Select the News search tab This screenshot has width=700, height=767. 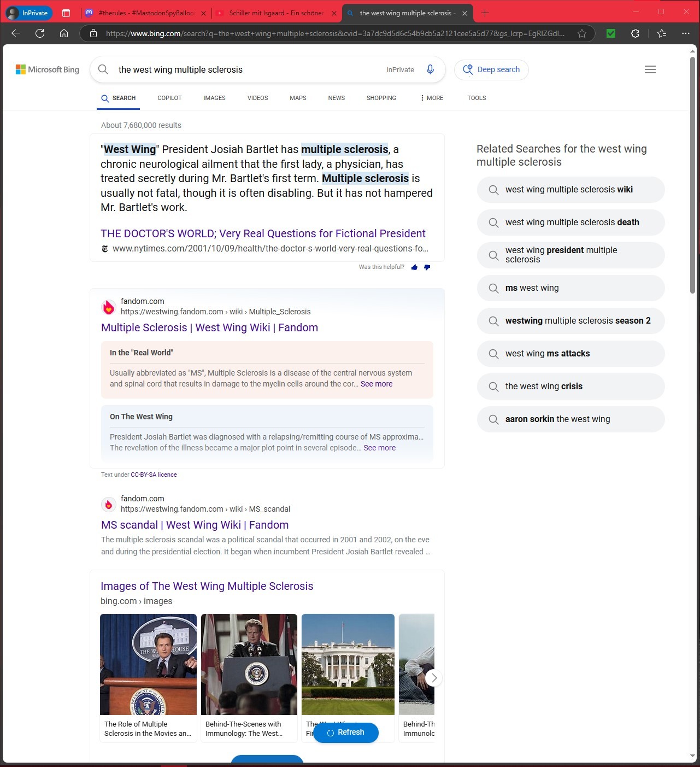pyautogui.click(x=336, y=98)
